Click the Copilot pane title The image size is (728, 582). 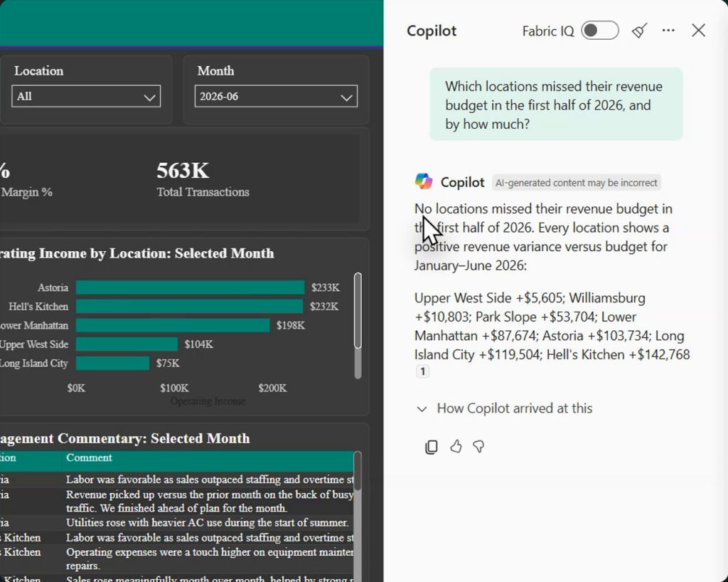(x=432, y=31)
